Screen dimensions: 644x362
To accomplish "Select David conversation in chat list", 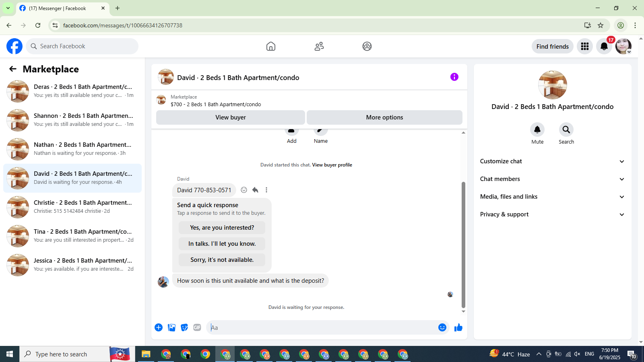I will tap(72, 178).
